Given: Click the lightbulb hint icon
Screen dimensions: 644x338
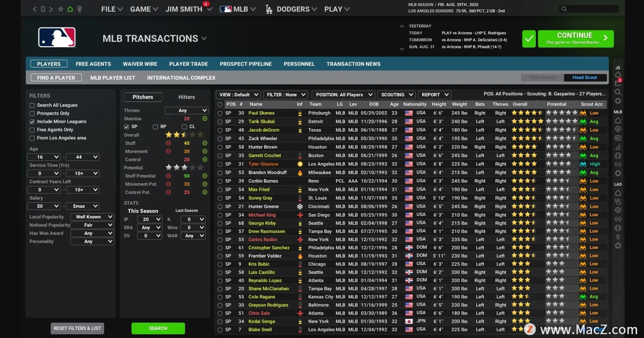Looking at the screenshot, I should (79, 9).
